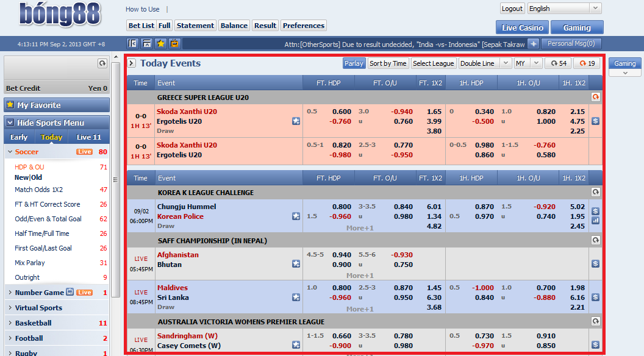Open the English language dropdown
The height and width of the screenshot is (356, 644).
point(564,8)
